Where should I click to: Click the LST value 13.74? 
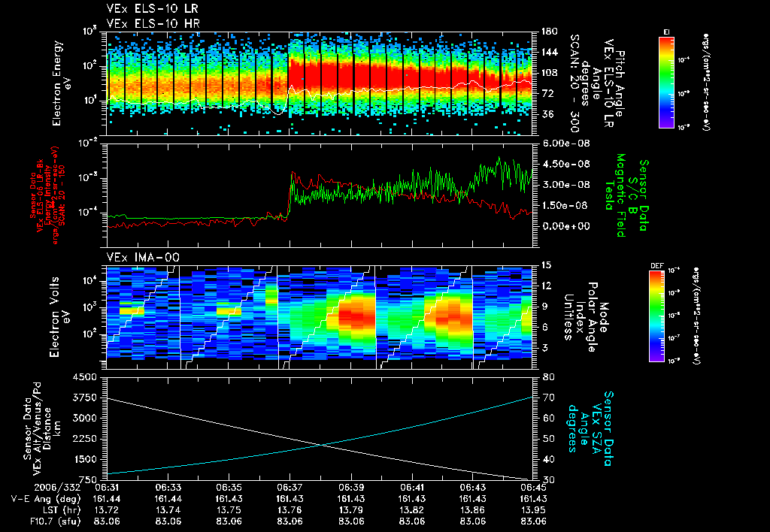tap(168, 510)
